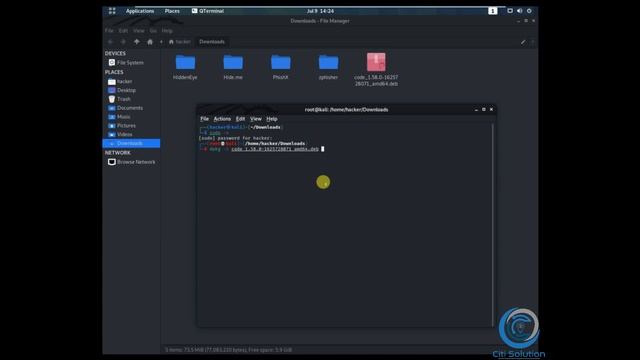Minimize the QTerminal window
The height and width of the screenshot is (360, 640).
pyautogui.click(x=476, y=109)
